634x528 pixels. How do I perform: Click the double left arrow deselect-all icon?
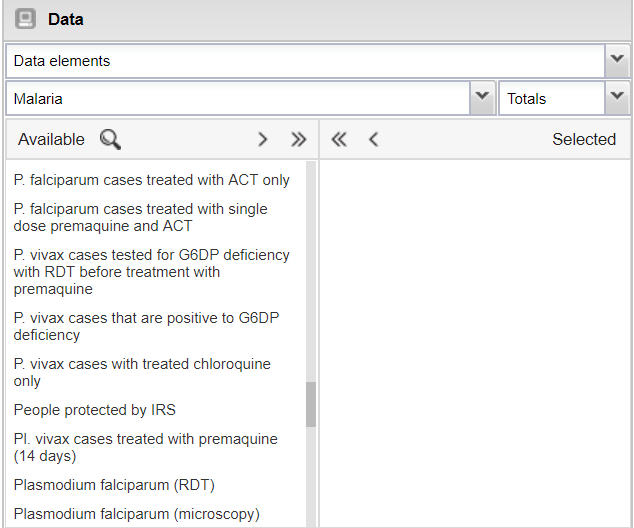pos(339,139)
